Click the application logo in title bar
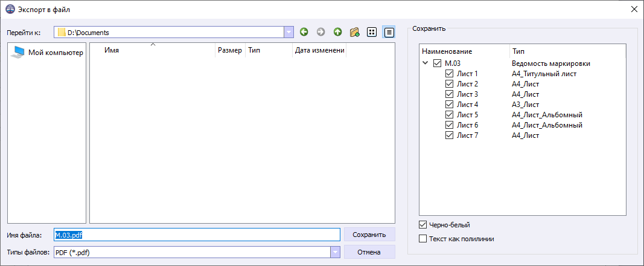This screenshot has width=644, height=266. coord(9,9)
